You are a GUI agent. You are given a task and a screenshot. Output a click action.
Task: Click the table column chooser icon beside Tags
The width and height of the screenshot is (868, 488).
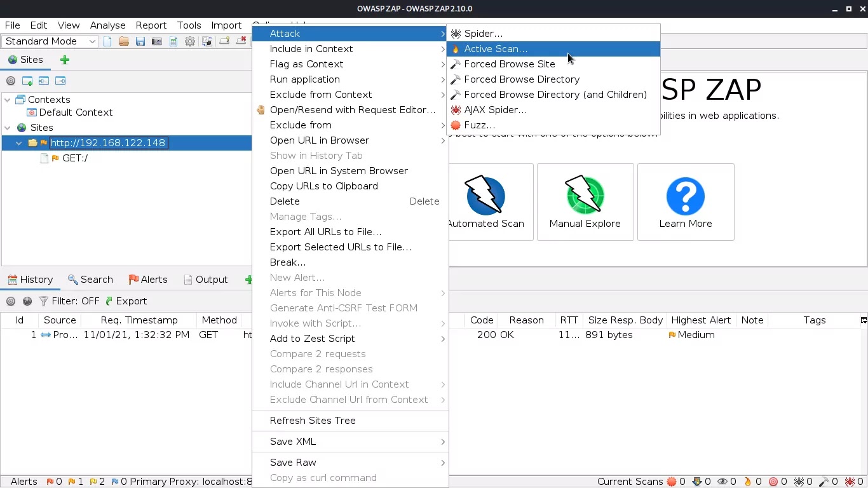(863, 320)
